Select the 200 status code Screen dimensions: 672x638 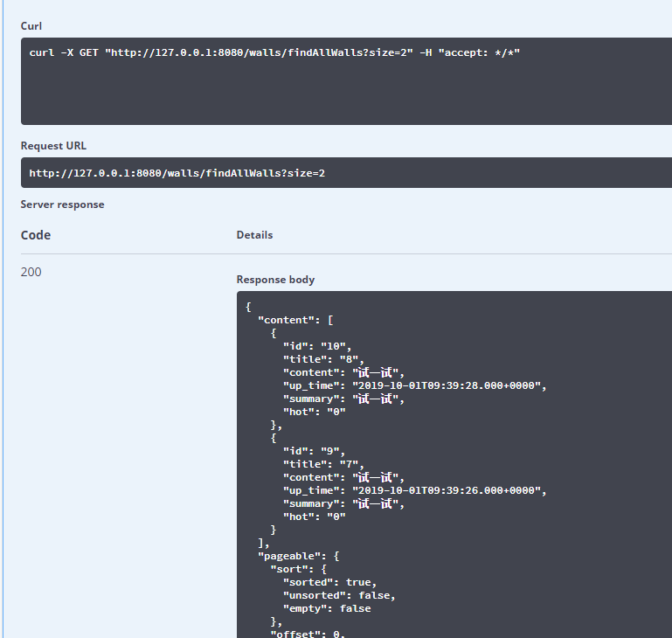pos(31,272)
